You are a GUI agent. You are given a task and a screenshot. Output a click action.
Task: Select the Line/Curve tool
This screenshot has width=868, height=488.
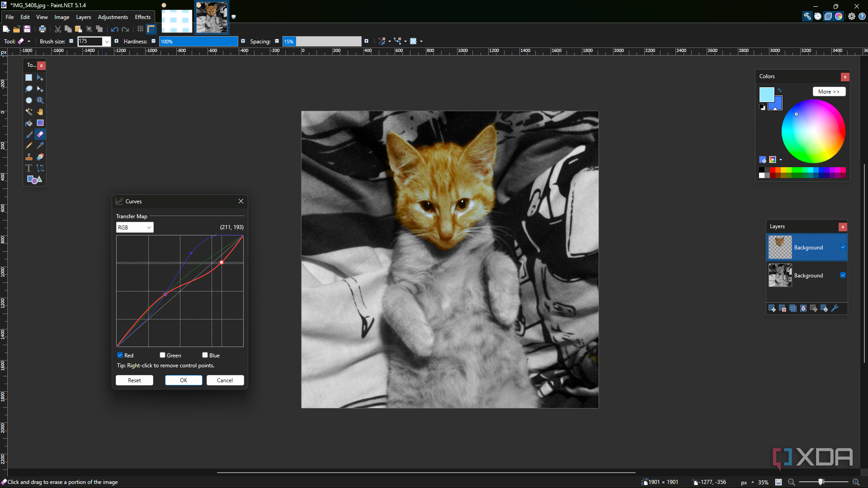[40, 168]
